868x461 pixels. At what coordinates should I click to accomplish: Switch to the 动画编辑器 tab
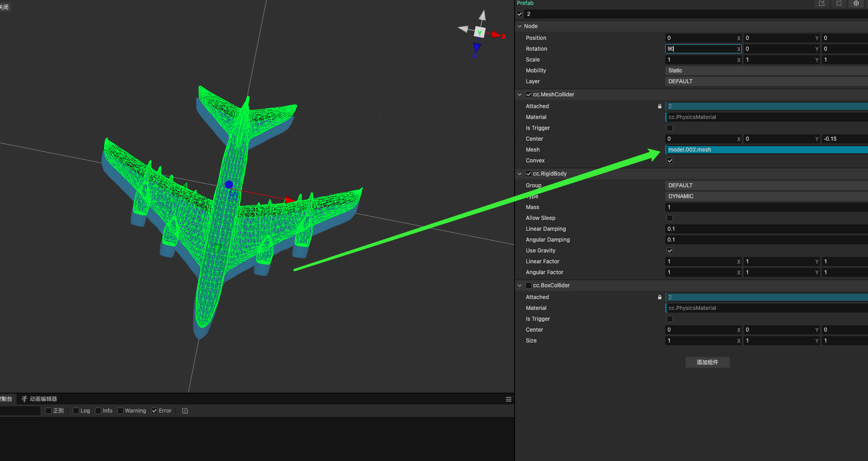[x=40, y=399]
